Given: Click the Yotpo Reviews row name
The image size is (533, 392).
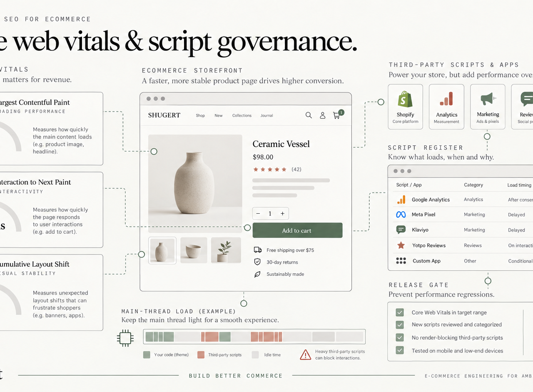Looking at the screenshot, I should [x=429, y=245].
